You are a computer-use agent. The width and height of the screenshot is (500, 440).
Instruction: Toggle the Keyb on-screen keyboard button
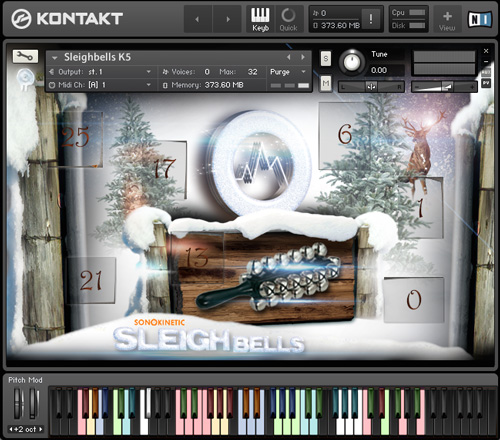[260, 19]
